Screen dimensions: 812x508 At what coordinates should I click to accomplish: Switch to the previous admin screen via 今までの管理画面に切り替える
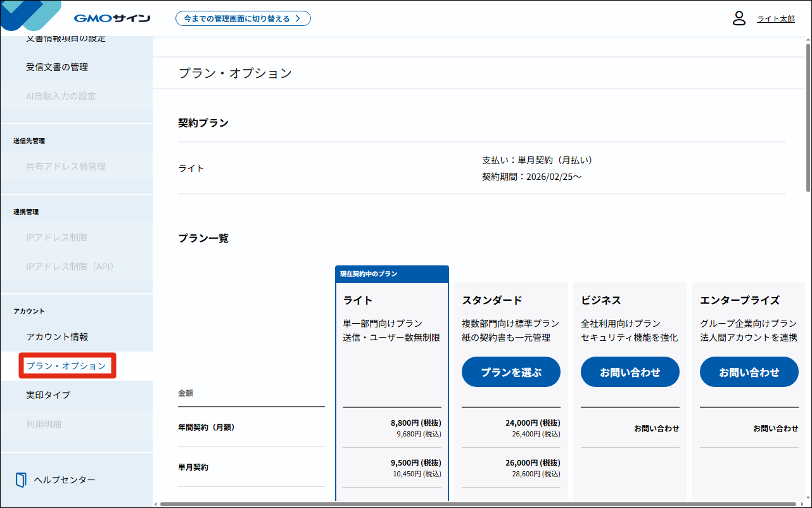click(243, 18)
